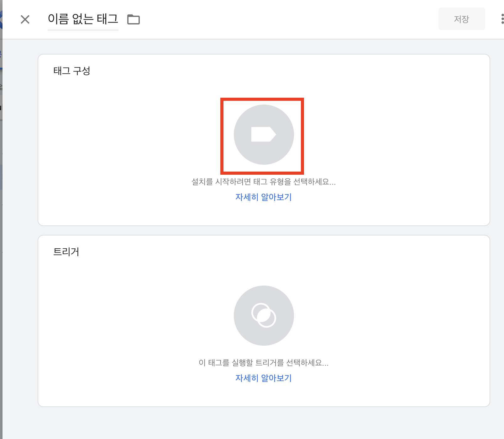Click the grey tag type selector icon

coord(263,135)
